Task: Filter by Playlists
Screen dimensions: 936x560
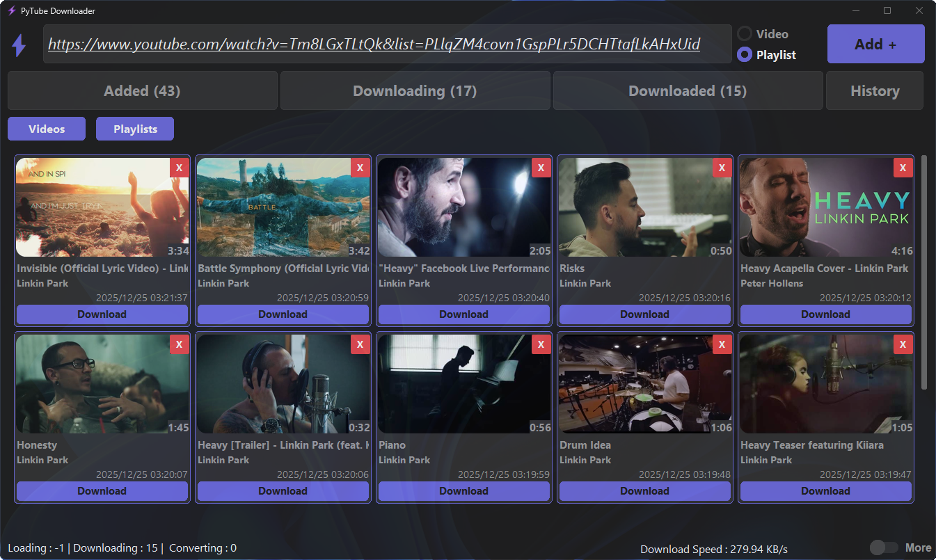Action: point(135,129)
